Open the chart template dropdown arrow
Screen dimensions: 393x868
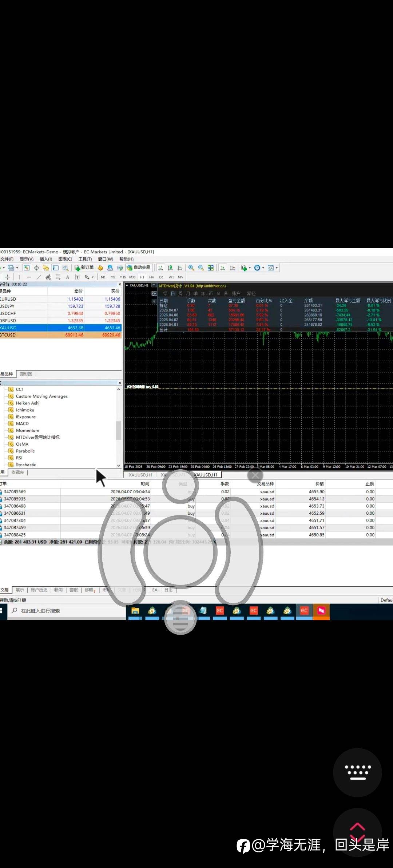click(277, 268)
